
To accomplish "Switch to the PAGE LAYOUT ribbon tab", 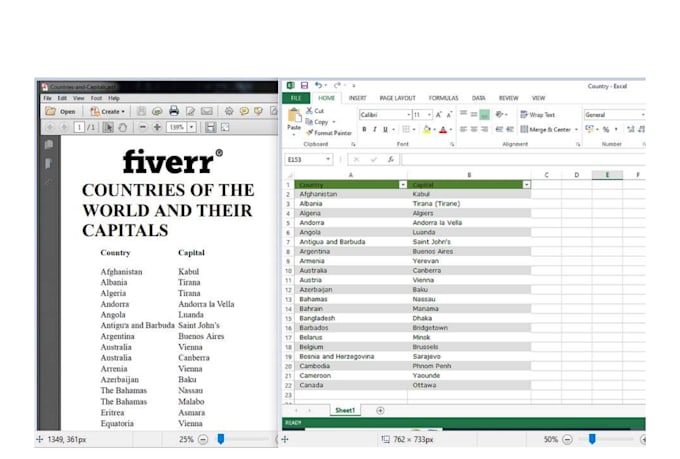I will tap(397, 98).
